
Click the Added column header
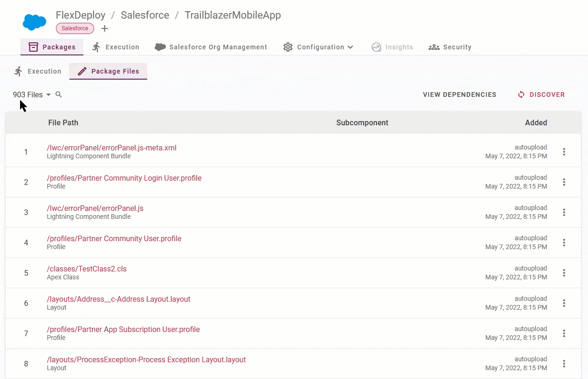pos(536,123)
